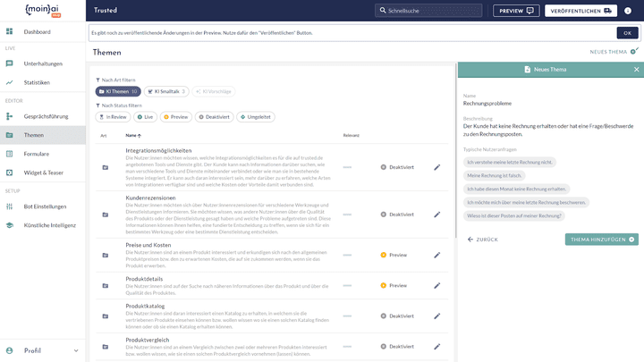Open Preview status of Produktdetails

pyautogui.click(x=393, y=285)
